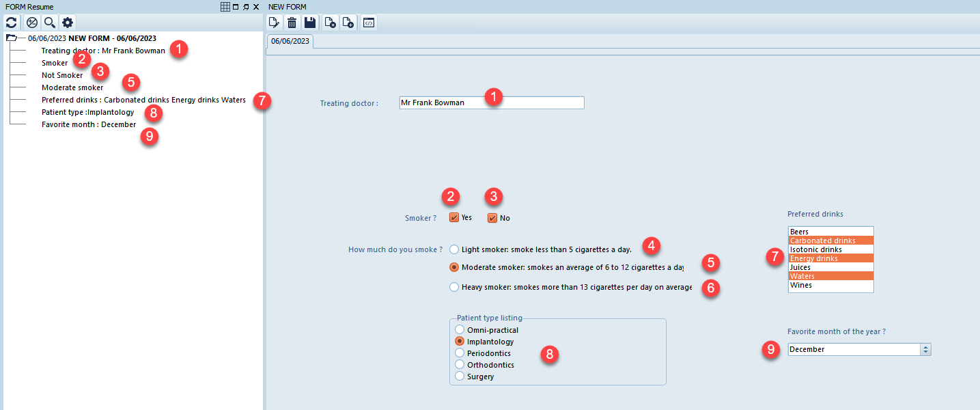Select the Light smoker radio button
Viewport: 980px width, 410px height.
pyautogui.click(x=454, y=250)
